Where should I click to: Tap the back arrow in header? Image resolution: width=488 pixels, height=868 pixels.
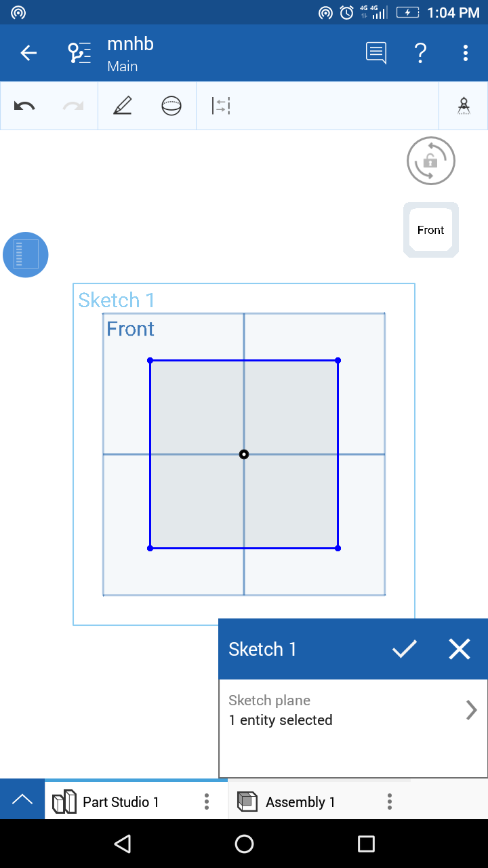(28, 53)
